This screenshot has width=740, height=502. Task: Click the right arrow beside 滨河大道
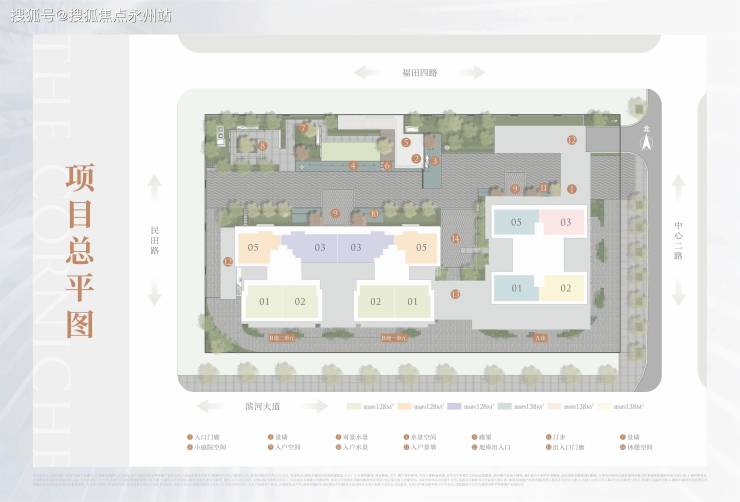(x=315, y=406)
